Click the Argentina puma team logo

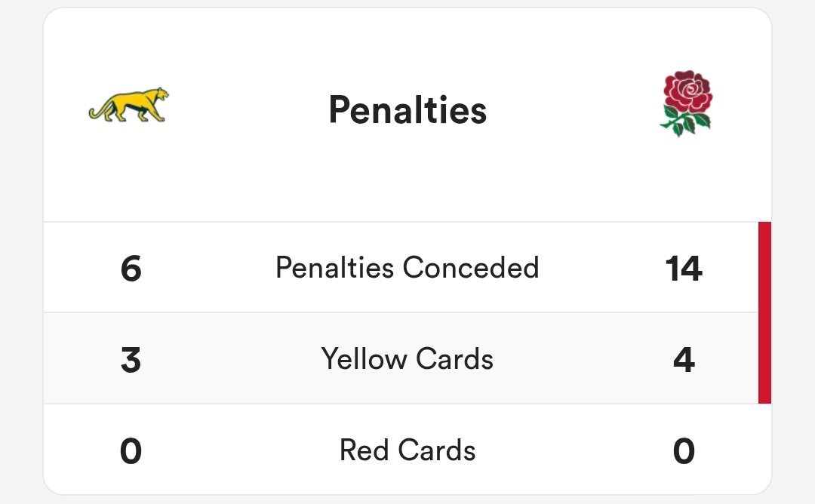click(128, 105)
